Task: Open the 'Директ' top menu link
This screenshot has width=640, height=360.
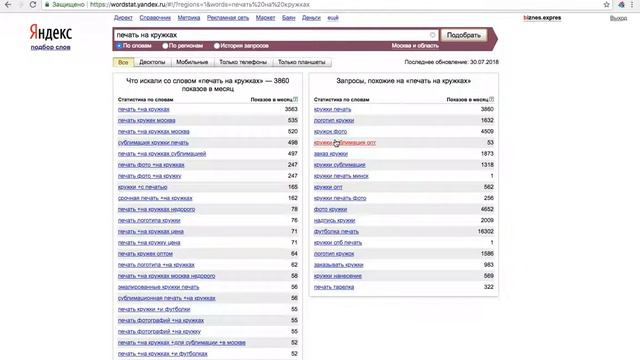Action: [123, 18]
